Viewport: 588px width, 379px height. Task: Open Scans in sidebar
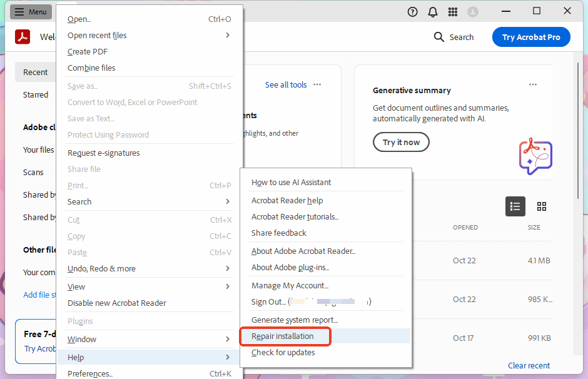[x=33, y=172]
